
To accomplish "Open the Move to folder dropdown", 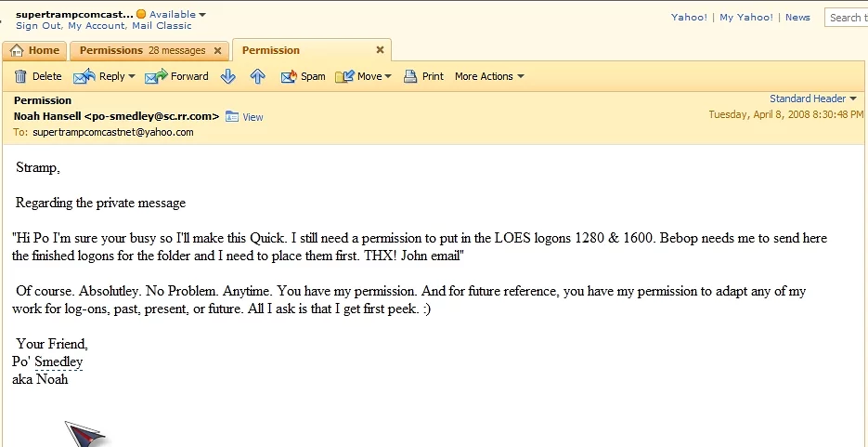I will tap(387, 76).
